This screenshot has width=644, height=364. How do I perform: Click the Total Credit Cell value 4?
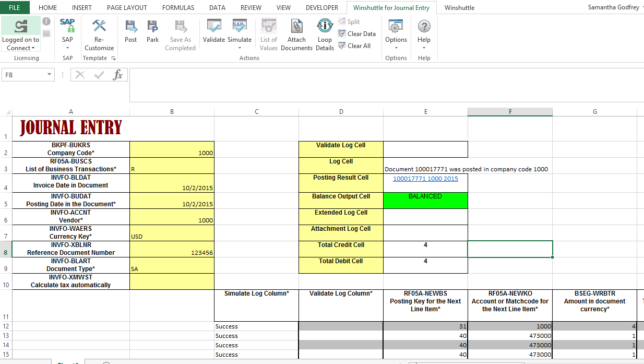(x=425, y=249)
